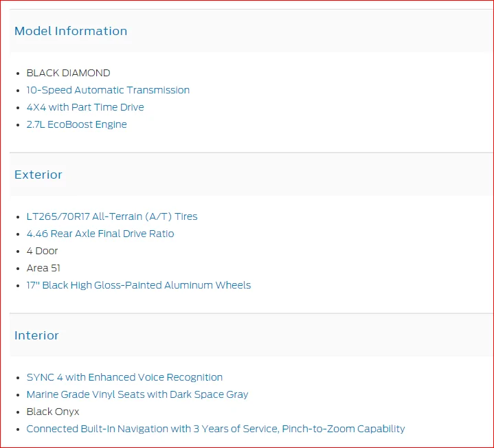Select Marine Grade Vinyl Seats link
Viewport: 494px width, 448px height.
(x=137, y=394)
